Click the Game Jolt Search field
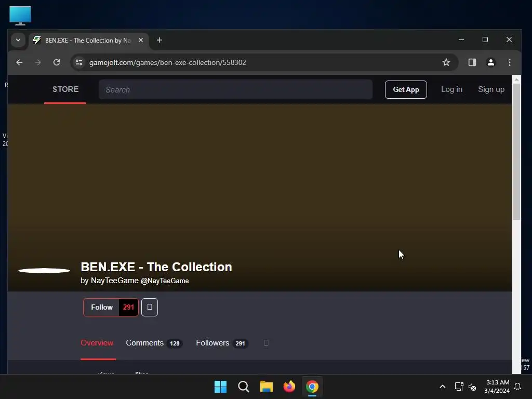This screenshot has height=399, width=532. coord(235,89)
